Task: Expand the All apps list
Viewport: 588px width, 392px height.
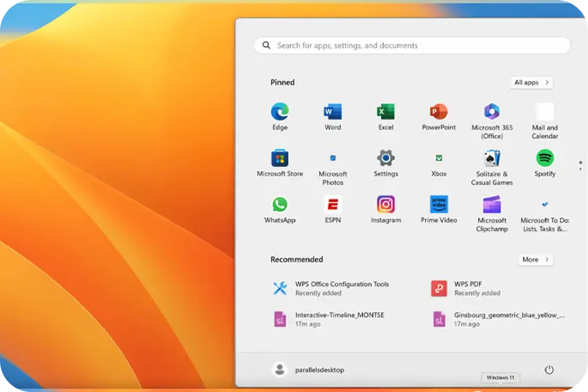Action: (531, 82)
